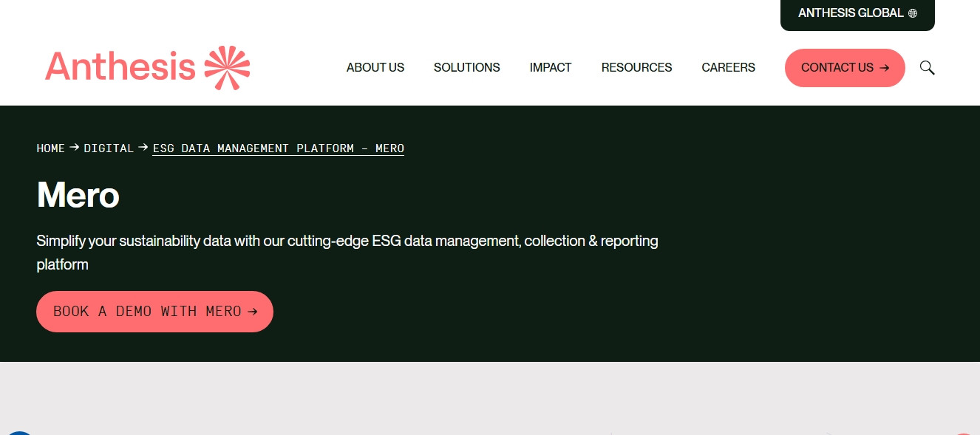
Task: Open the Solutions navigation dropdown
Action: tap(466, 67)
